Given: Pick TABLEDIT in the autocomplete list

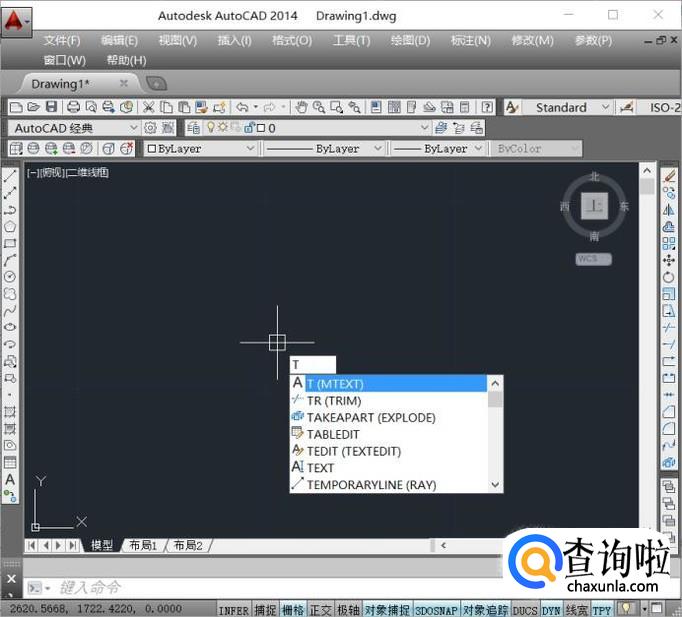Looking at the screenshot, I should pyautogui.click(x=333, y=435).
